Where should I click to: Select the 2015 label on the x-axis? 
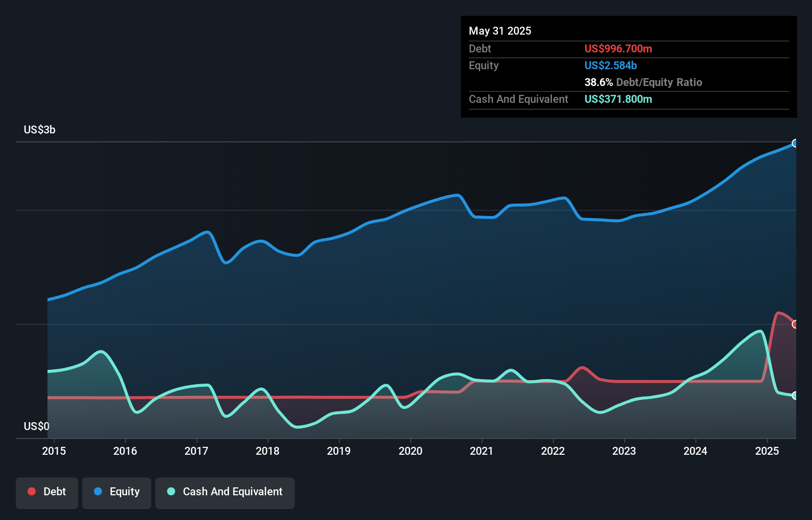pos(54,451)
